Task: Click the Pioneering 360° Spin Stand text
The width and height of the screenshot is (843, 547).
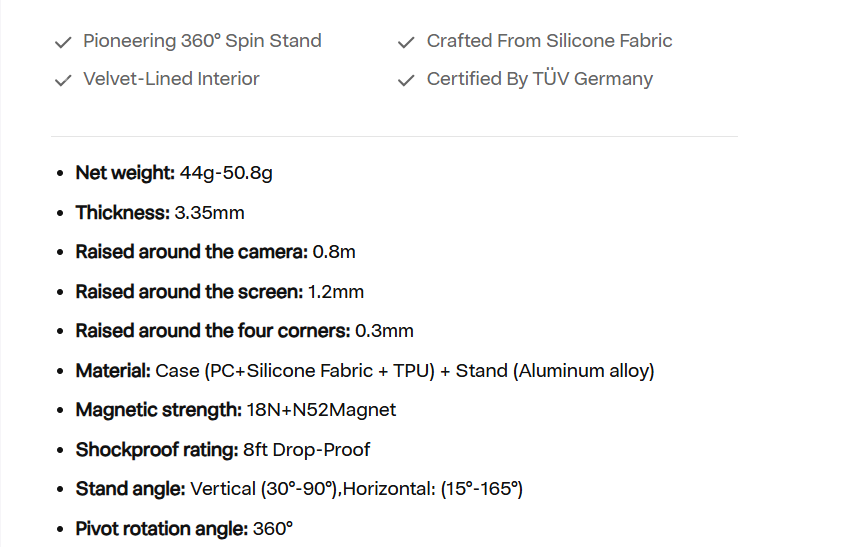Action: [202, 41]
